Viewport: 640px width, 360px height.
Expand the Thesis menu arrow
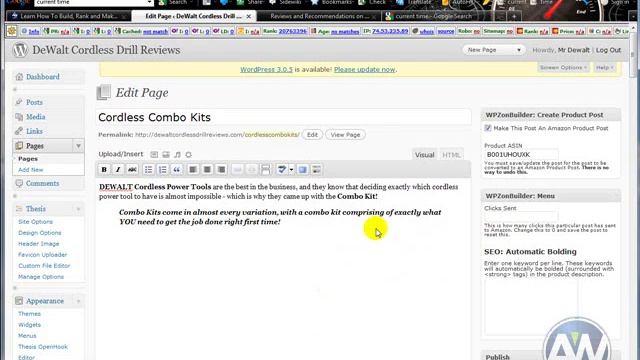pyautogui.click(x=78, y=209)
